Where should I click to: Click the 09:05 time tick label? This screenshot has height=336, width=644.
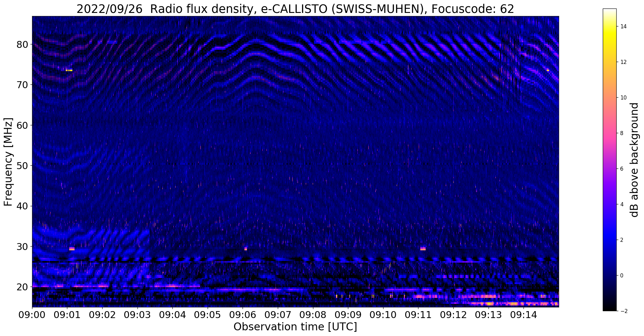(208, 315)
